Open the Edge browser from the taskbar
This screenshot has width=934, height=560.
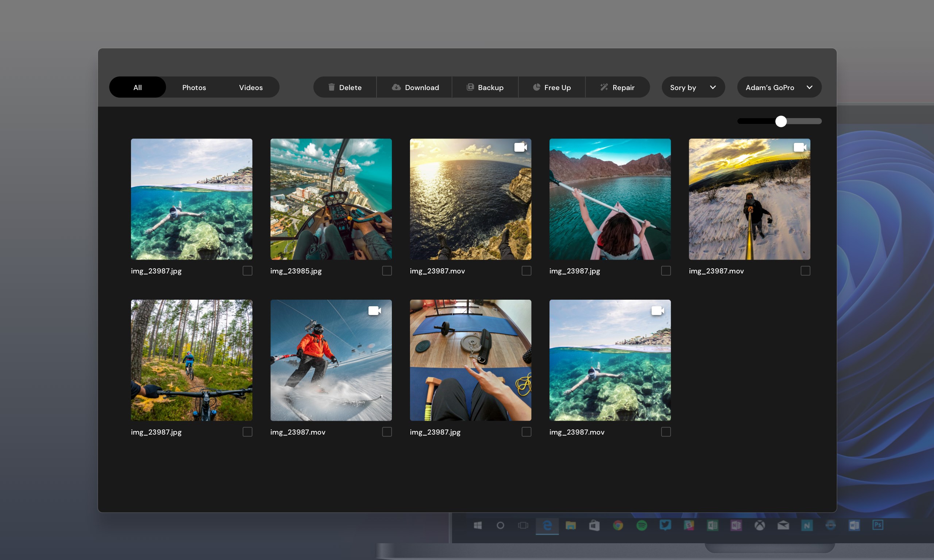[x=547, y=525]
